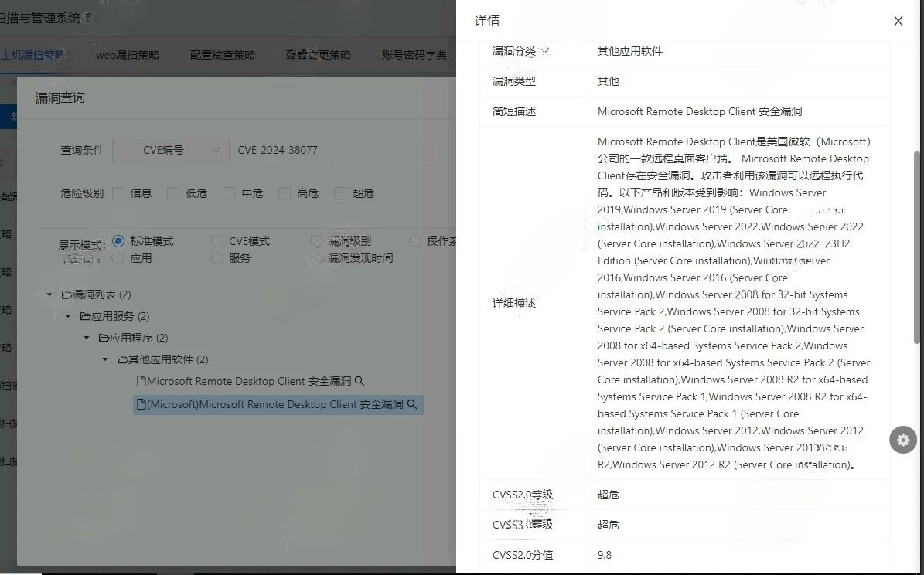This screenshot has height=575, width=924.
Task: Collapse the 应用程序 (2) tree node
Action: (87, 337)
